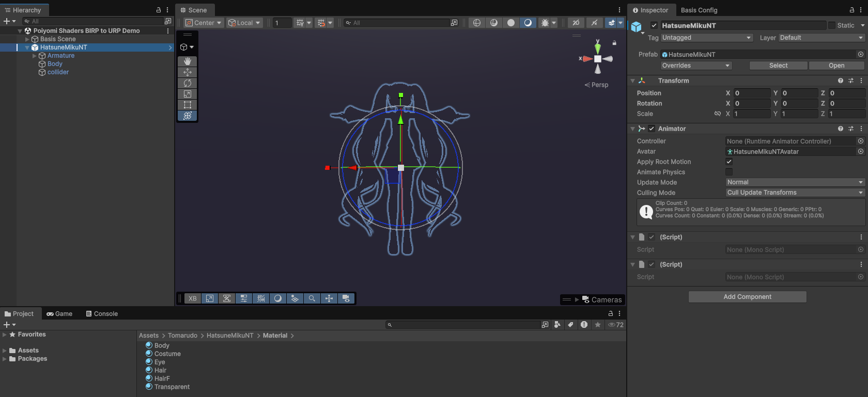The width and height of the screenshot is (868, 397).
Task: Select the Rect transform tool
Action: tap(188, 105)
